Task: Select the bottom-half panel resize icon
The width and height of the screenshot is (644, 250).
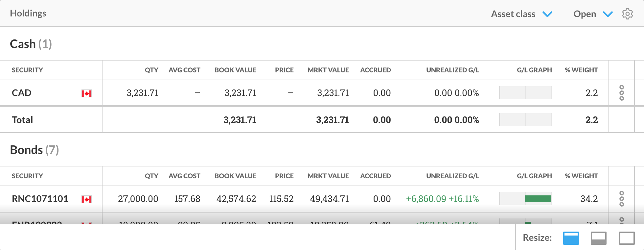Action: coord(599,238)
